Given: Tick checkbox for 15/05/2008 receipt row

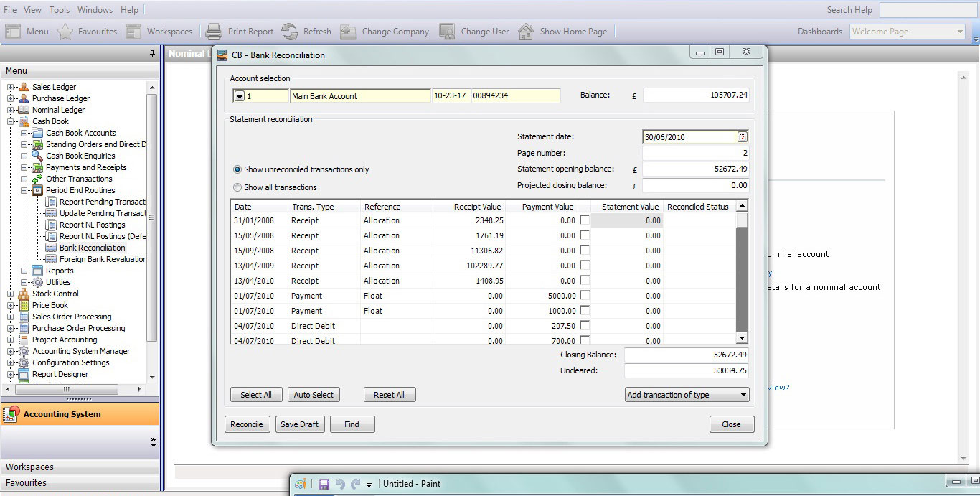Looking at the screenshot, I should [585, 235].
